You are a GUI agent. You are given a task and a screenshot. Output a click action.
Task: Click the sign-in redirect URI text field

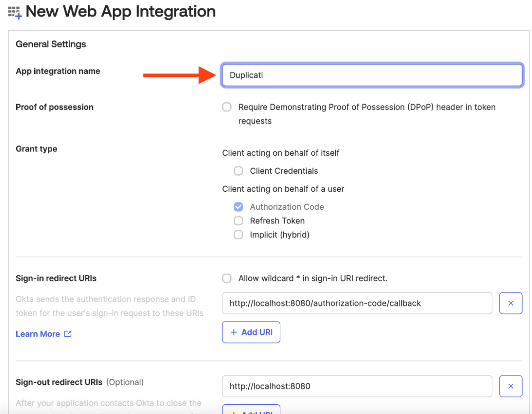pyautogui.click(x=357, y=303)
